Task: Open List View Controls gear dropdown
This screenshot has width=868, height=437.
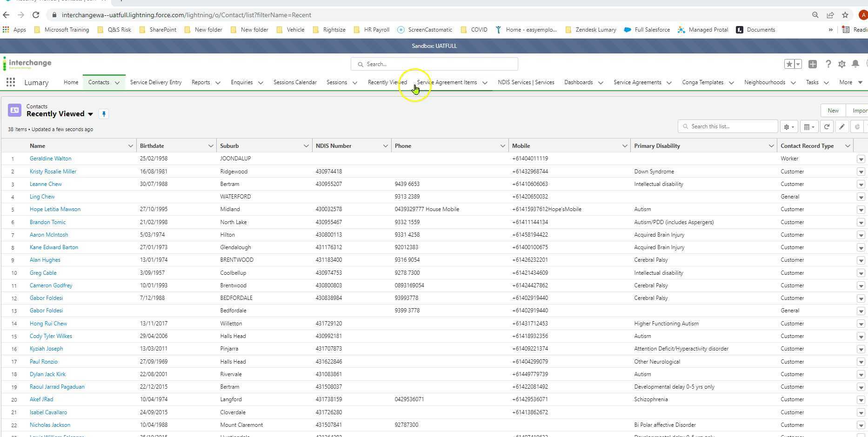Action: pos(788,126)
